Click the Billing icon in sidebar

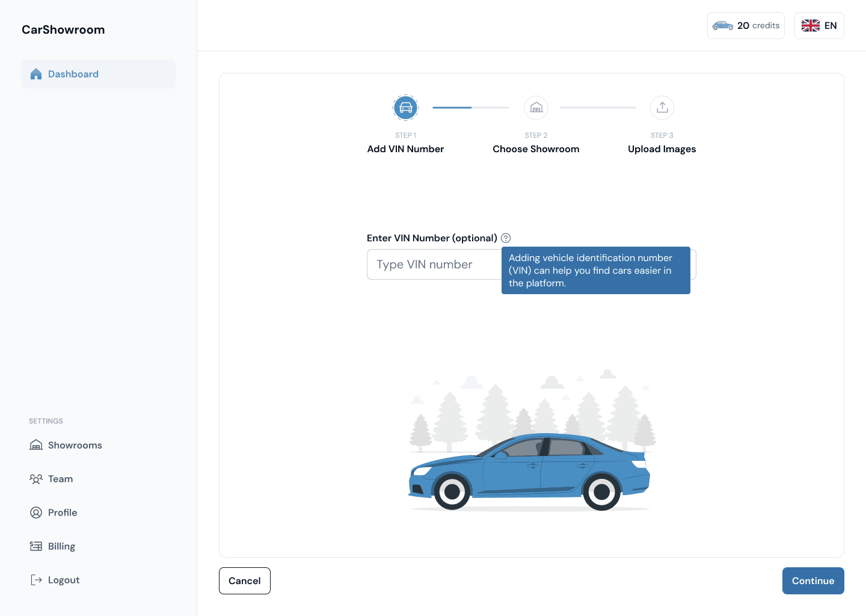click(36, 546)
